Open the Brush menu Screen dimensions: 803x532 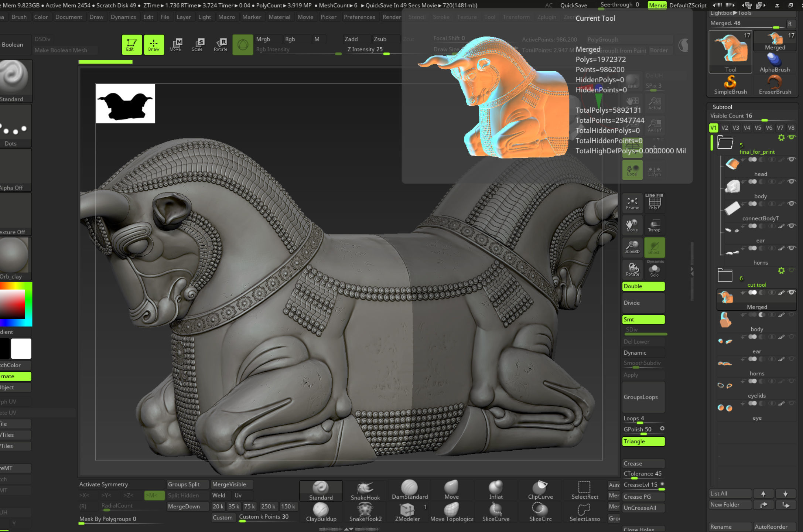click(19, 17)
